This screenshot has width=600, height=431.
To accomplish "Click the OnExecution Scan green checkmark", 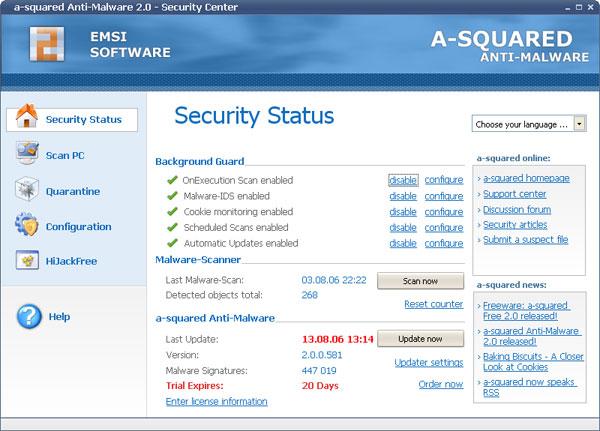I will pos(172,180).
